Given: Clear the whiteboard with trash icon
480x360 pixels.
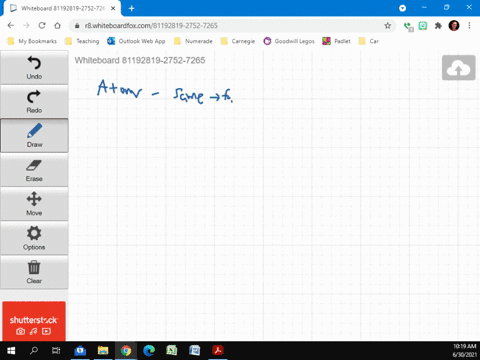Looking at the screenshot, I should pyautogui.click(x=34, y=272).
